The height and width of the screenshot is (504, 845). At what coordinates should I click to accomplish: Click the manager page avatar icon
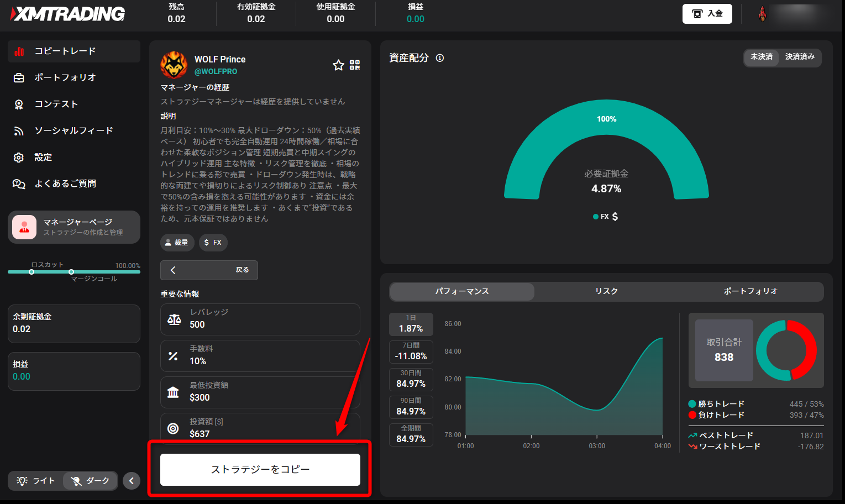pos(24,227)
